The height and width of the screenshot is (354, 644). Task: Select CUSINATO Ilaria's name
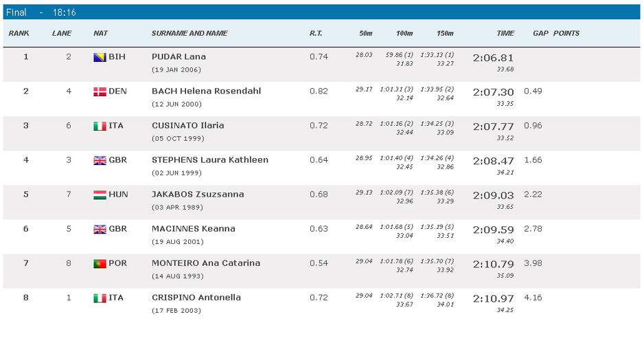click(187, 126)
